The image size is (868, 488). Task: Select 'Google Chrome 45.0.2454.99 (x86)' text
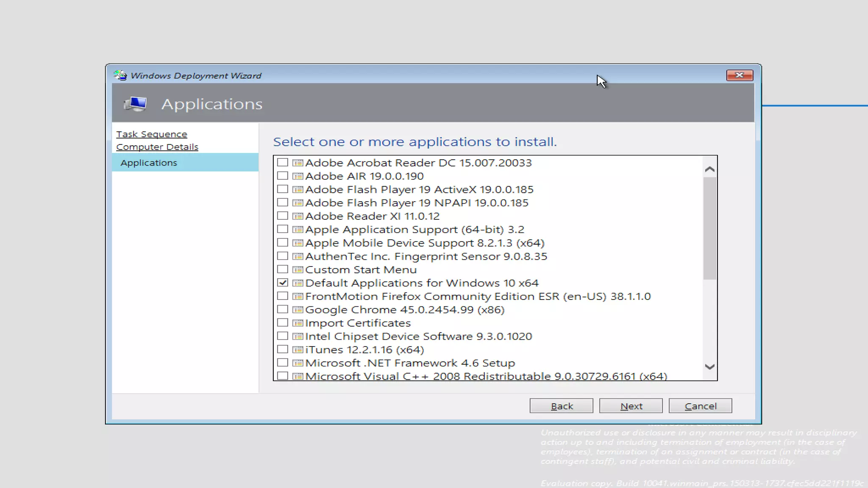point(405,310)
